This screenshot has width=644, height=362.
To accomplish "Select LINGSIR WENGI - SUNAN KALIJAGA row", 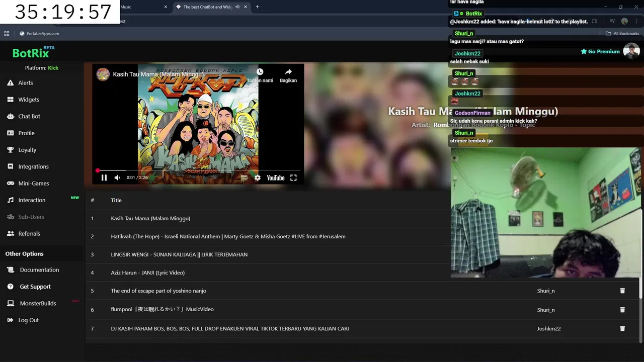I will [x=267, y=254].
